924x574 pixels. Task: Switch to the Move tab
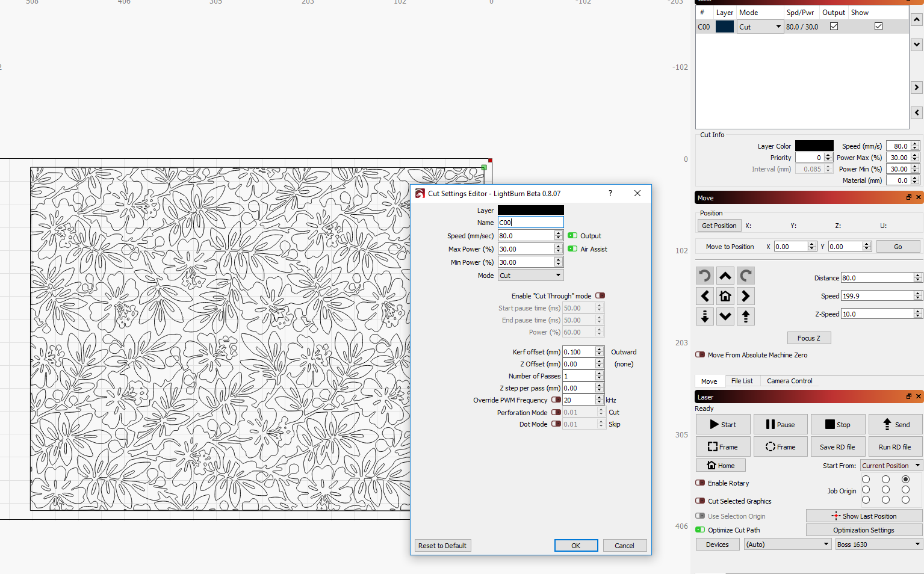709,381
